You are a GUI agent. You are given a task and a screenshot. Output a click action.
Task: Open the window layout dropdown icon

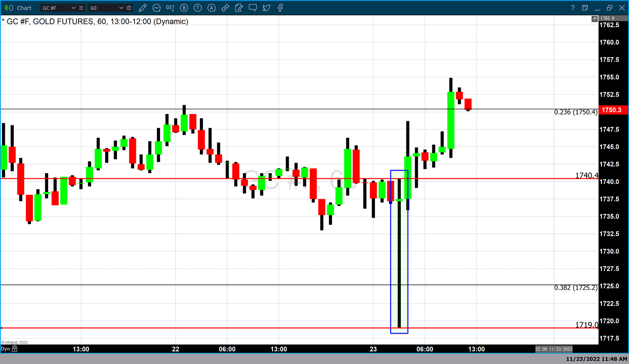click(585, 8)
